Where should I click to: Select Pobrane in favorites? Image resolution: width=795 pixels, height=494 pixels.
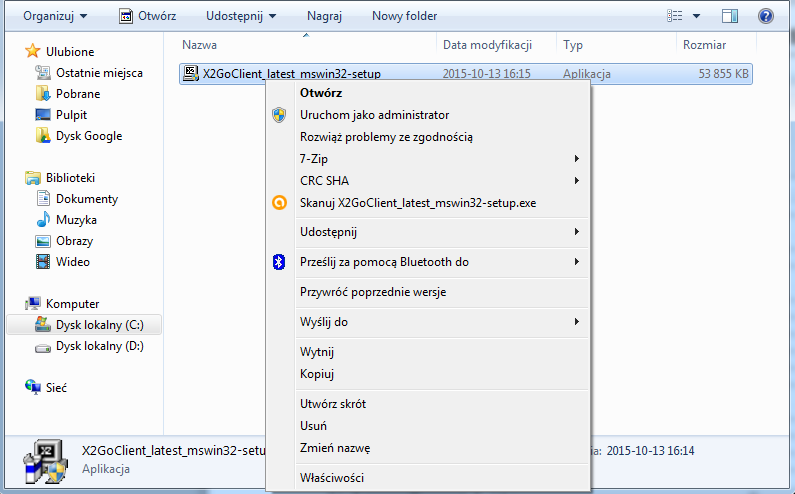(x=78, y=94)
